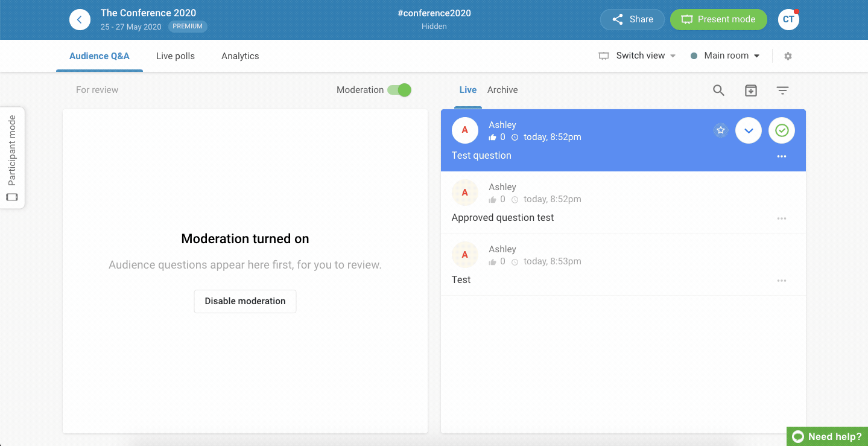The width and height of the screenshot is (868, 446).
Task: Click Ashley's avatar on Approved question test
Action: point(464,193)
